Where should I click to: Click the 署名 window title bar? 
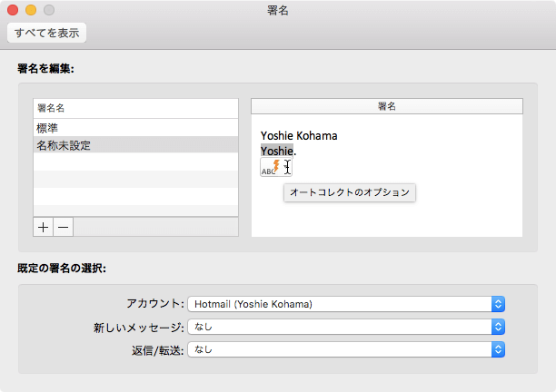(278, 11)
